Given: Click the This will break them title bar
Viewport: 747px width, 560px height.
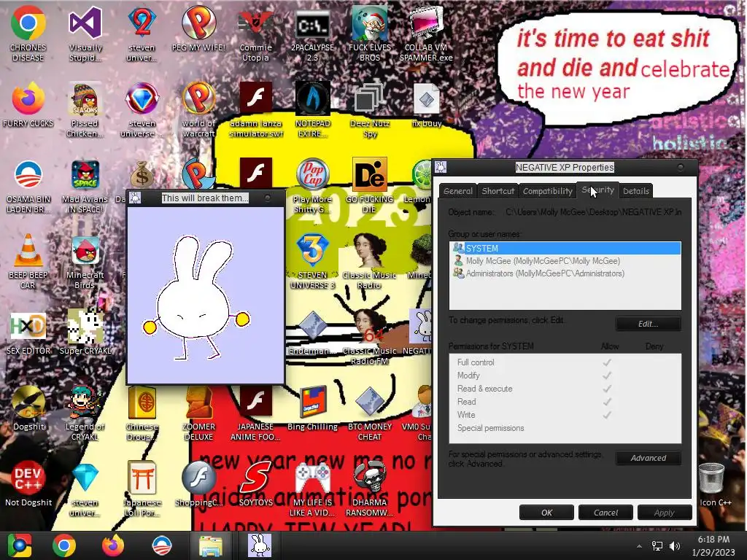Looking at the screenshot, I should point(205,198).
